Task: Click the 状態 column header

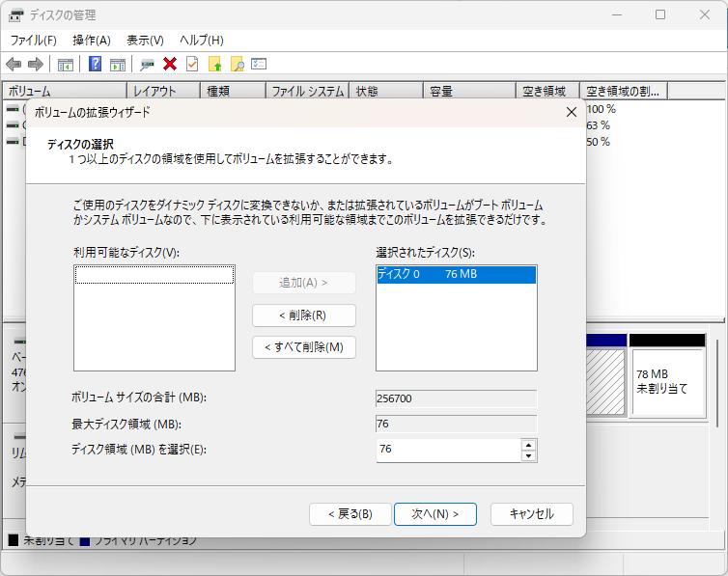Action: (386, 91)
